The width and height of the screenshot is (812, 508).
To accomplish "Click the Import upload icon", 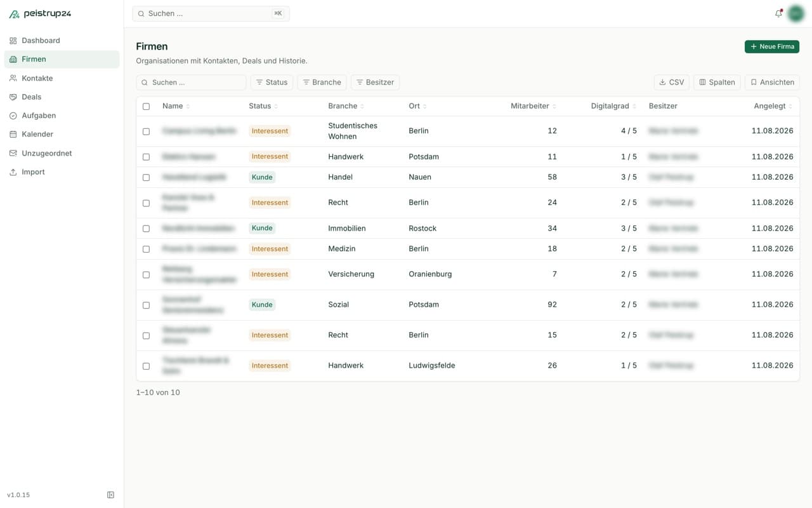I will pyautogui.click(x=13, y=172).
